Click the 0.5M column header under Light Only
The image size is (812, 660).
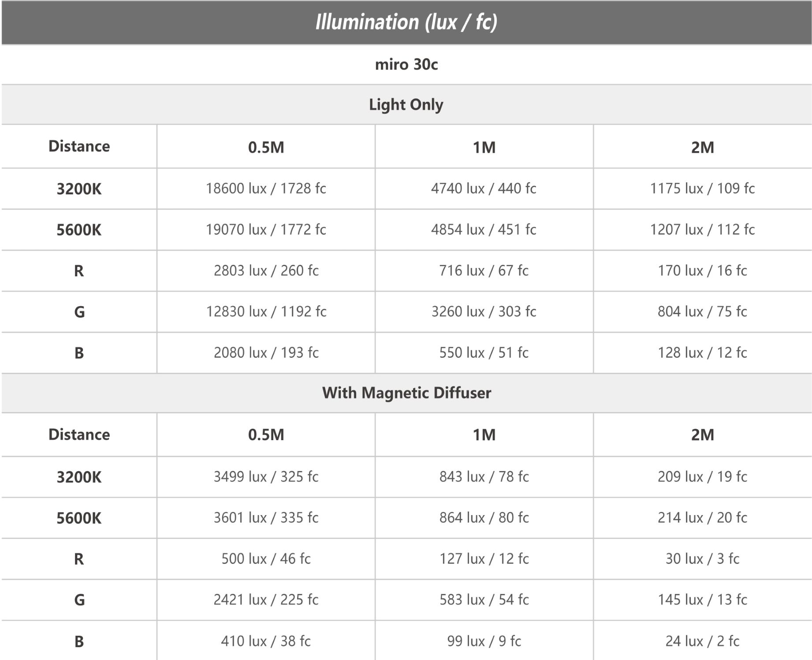pyautogui.click(x=266, y=147)
